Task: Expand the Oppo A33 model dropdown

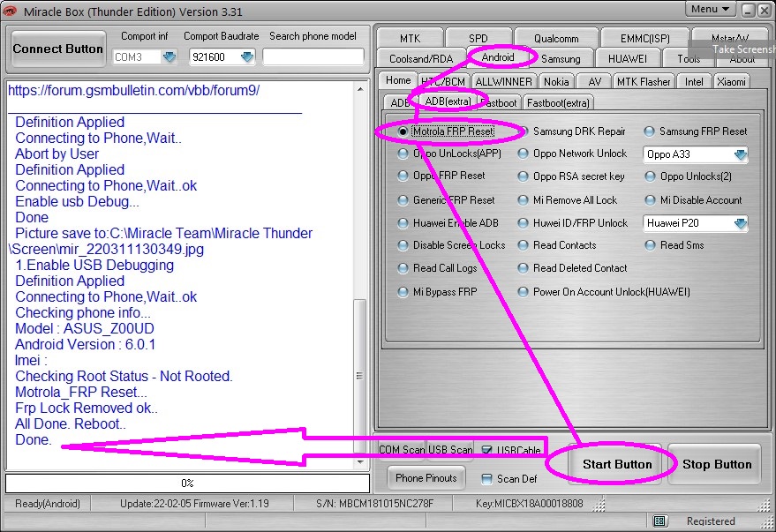Action: [x=740, y=154]
